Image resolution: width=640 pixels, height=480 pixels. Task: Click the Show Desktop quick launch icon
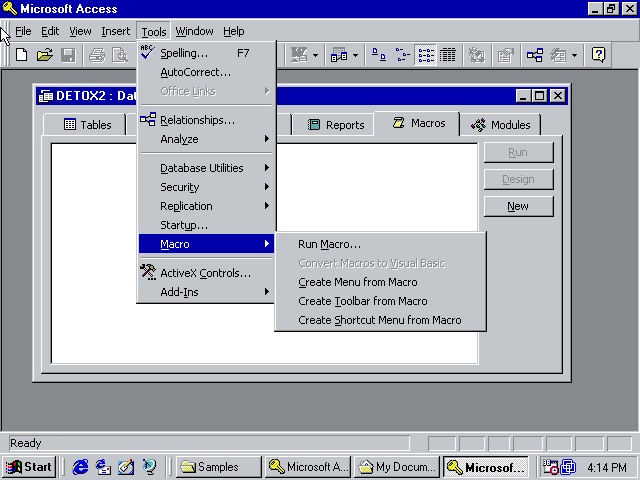click(x=126, y=467)
